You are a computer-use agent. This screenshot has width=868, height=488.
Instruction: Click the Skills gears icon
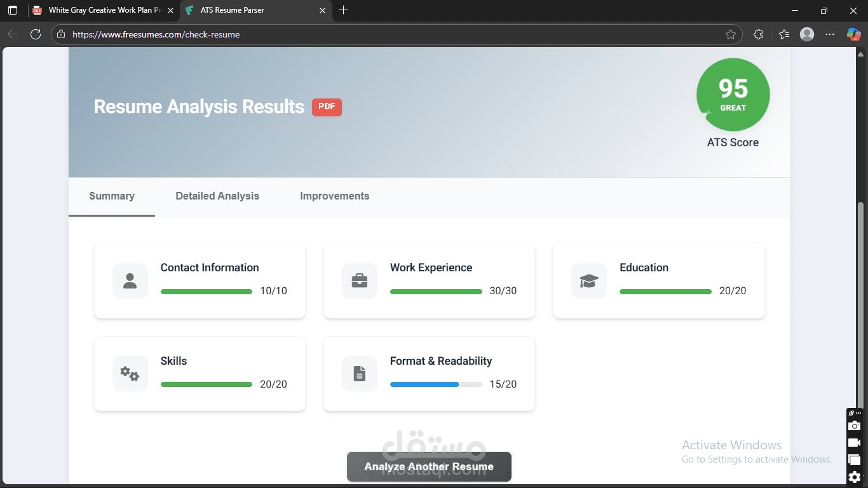[x=130, y=374]
